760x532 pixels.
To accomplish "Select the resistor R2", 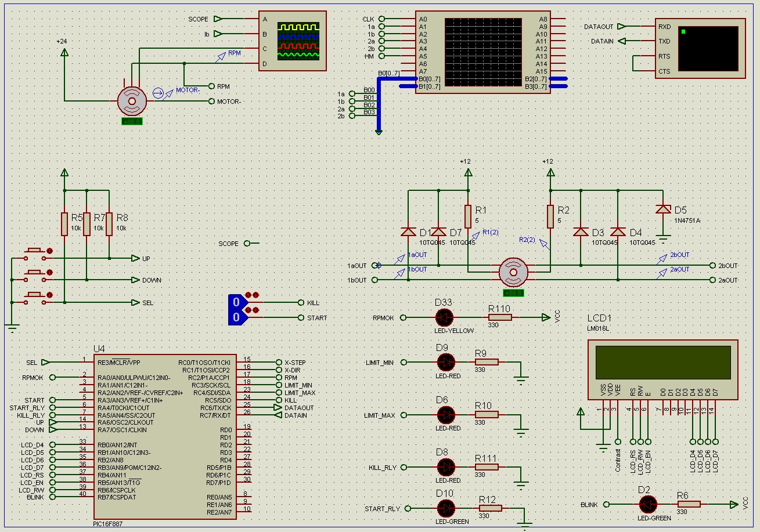I will coord(549,216).
